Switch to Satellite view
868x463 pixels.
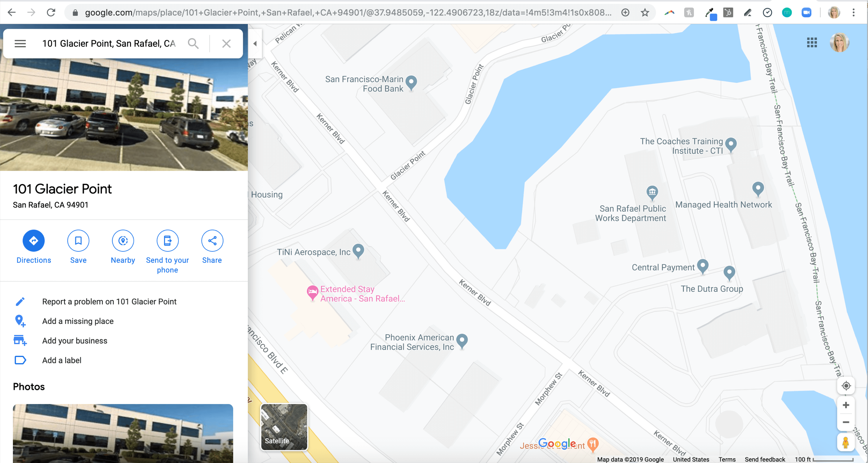point(284,427)
